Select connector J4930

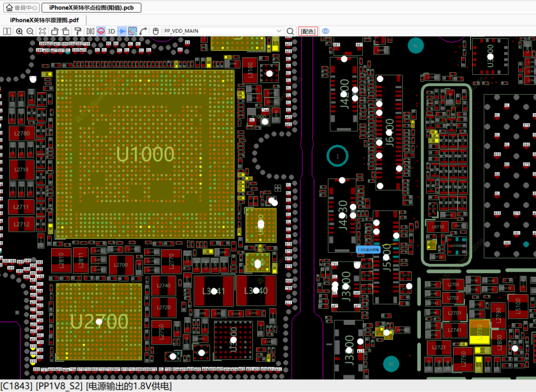(x=342, y=215)
